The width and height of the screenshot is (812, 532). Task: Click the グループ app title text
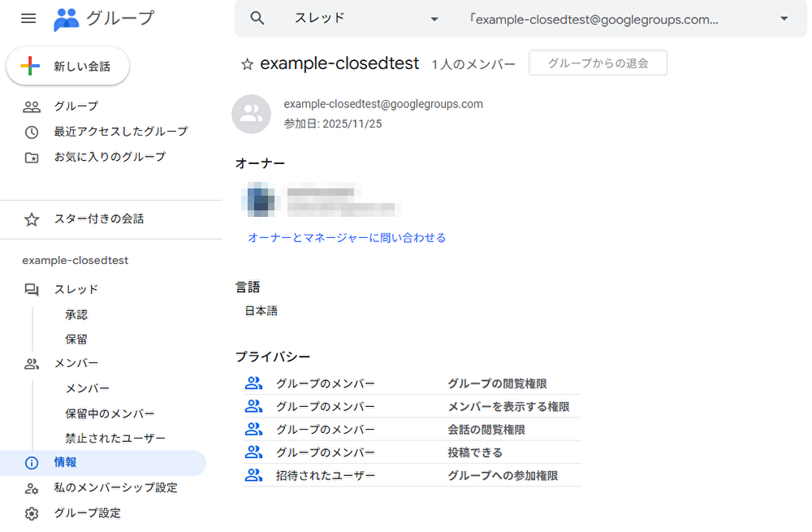[x=120, y=18]
